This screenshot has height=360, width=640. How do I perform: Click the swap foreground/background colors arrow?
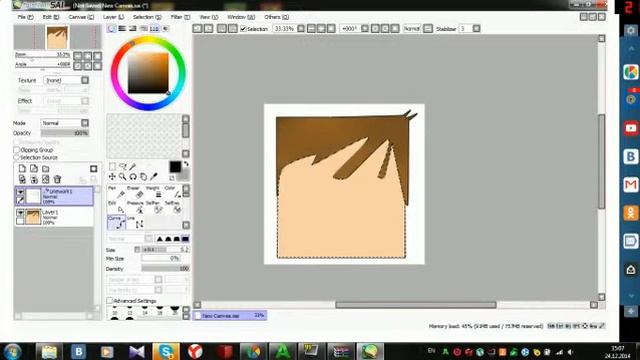[186, 164]
